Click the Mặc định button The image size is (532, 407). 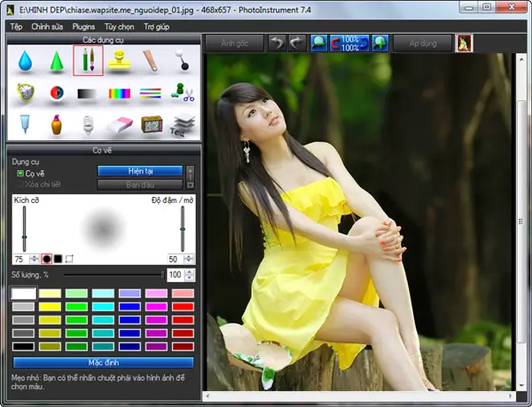pos(104,363)
